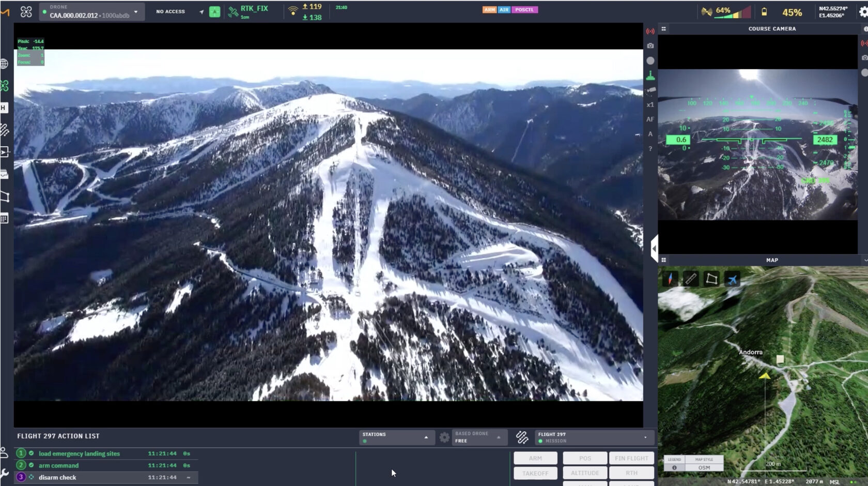This screenshot has height=486, width=868.
Task: Select the x1 zoom camera control
Action: 649,104
